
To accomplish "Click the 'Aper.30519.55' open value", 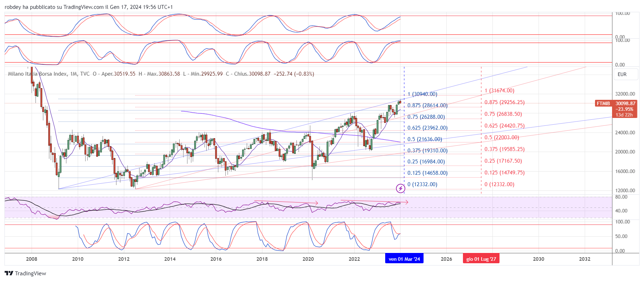I will click(x=118, y=74).
